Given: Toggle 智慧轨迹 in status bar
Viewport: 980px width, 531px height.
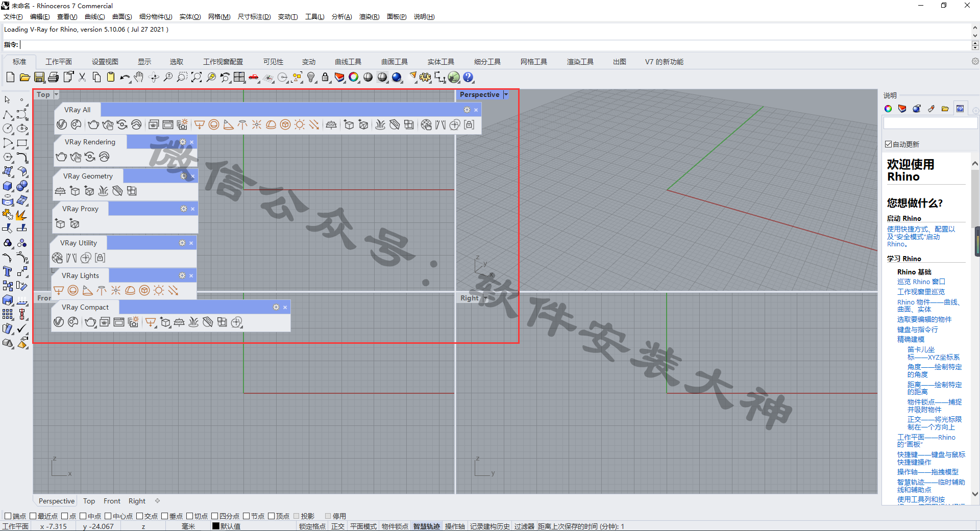Looking at the screenshot, I should (x=427, y=526).
